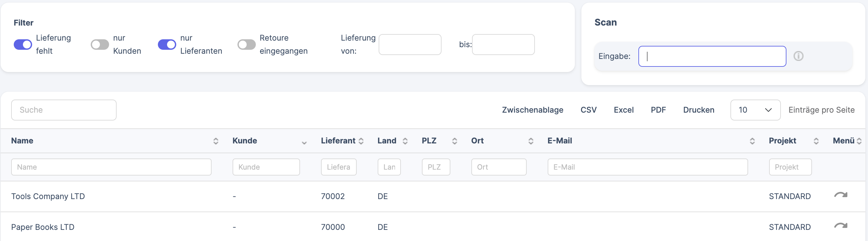Click the PDF export button
This screenshot has height=241, width=868.
[658, 110]
